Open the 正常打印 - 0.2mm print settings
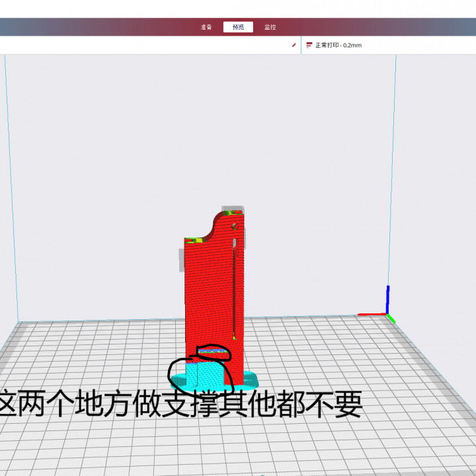 click(338, 45)
